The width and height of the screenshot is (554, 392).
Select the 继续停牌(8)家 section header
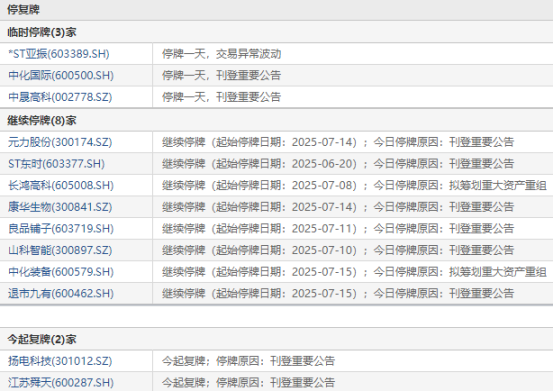click(42, 121)
